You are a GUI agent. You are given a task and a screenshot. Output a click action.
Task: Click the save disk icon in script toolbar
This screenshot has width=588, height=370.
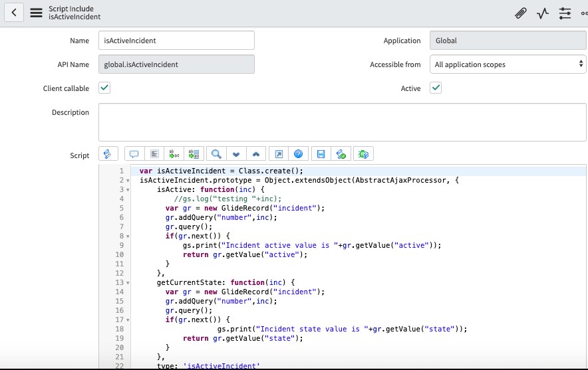click(321, 154)
